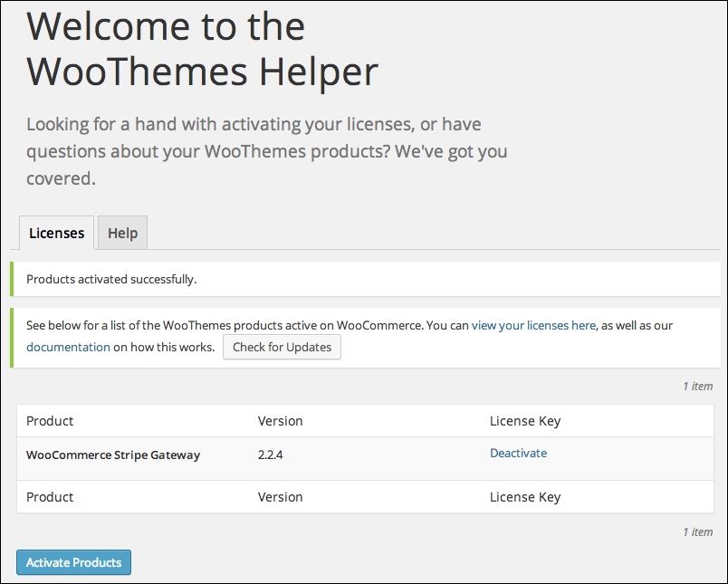Viewport: 728px width, 584px height.
Task: Select the License Key header at table top
Action: pyautogui.click(x=525, y=421)
